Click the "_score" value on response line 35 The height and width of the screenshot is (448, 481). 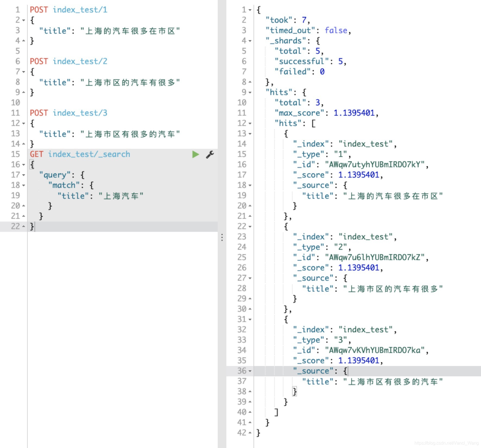pyautogui.click(x=359, y=361)
